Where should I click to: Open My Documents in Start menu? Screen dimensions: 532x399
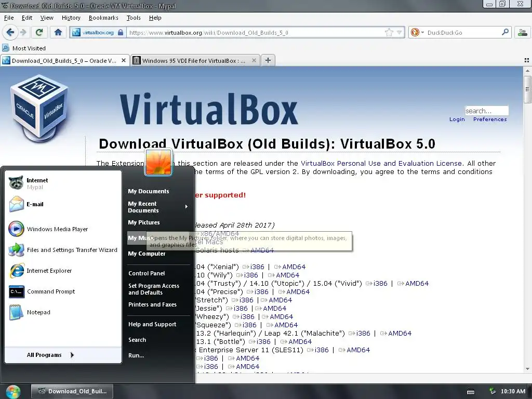158,191
